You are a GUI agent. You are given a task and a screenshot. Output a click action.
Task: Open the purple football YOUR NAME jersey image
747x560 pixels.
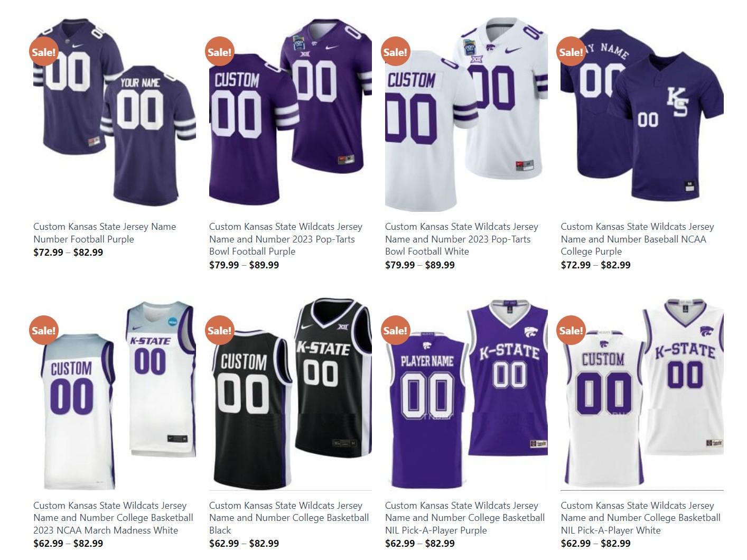coord(115,113)
